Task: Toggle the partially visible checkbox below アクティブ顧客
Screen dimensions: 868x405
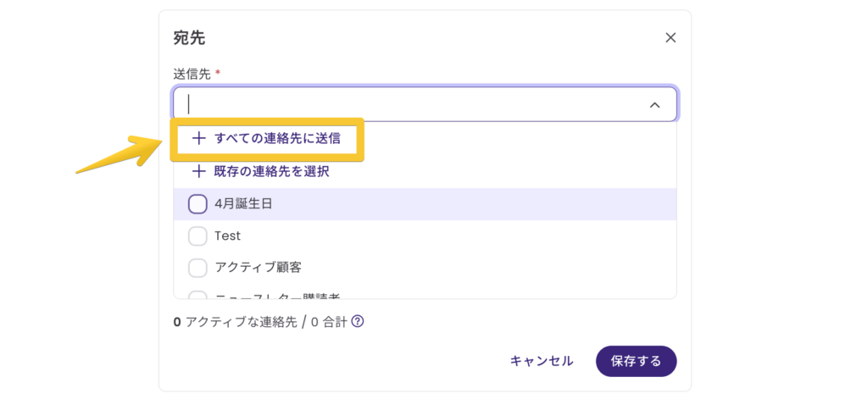Action: coord(198,295)
